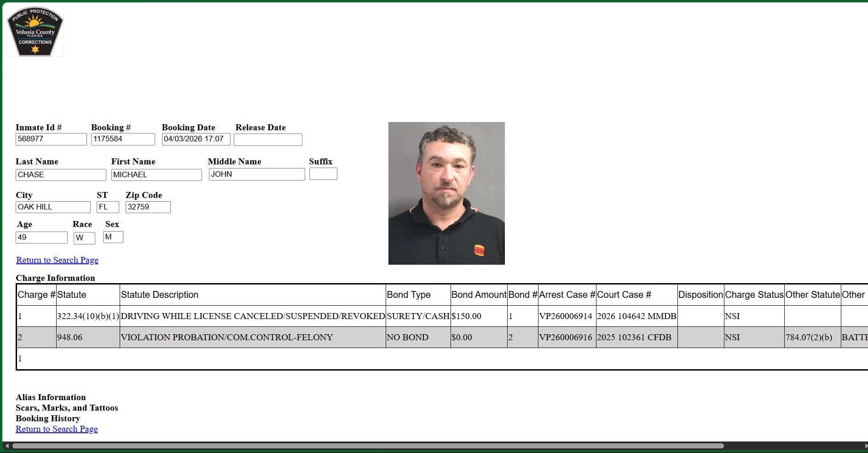Focus the First Name field
The width and height of the screenshot is (868, 453).
[x=156, y=175]
